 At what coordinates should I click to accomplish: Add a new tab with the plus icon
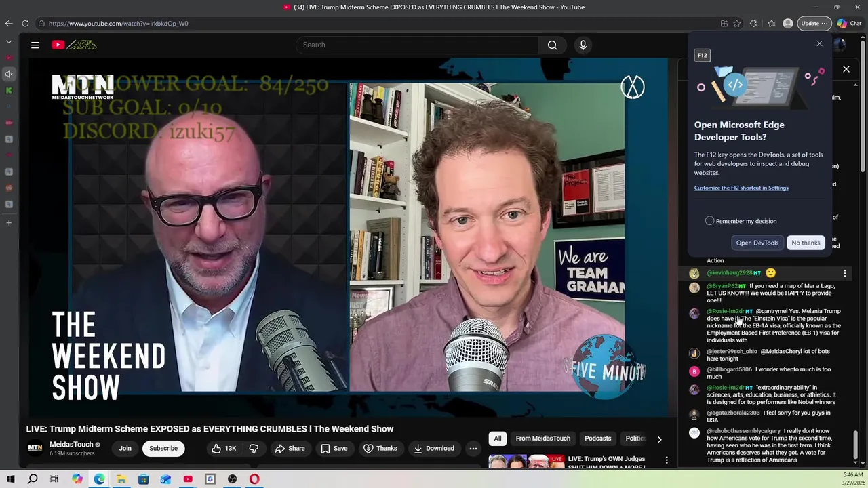pos(9,222)
